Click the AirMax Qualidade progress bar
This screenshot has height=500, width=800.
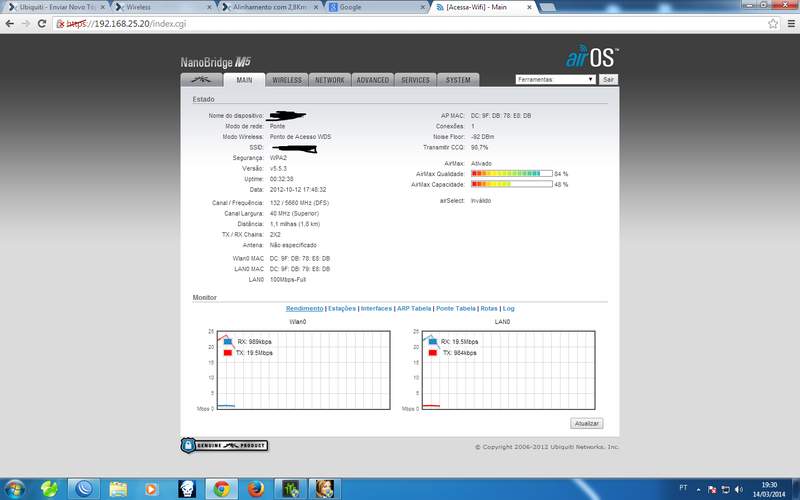click(512, 173)
